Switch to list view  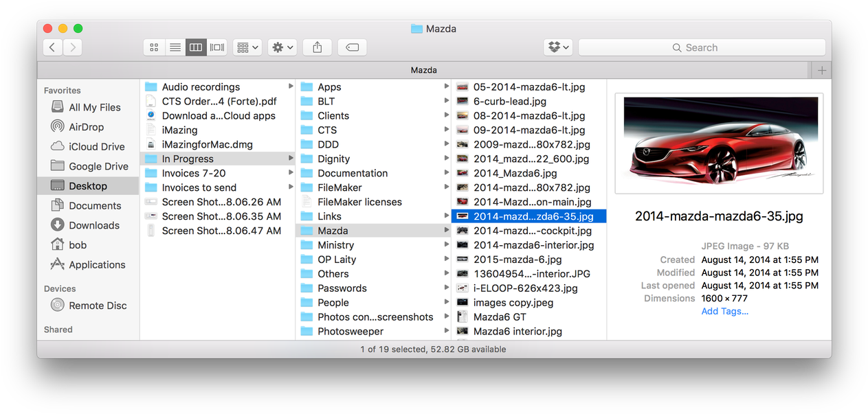(x=175, y=47)
